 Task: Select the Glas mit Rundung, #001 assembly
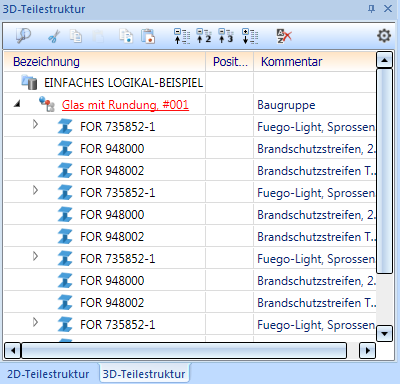[x=125, y=105]
